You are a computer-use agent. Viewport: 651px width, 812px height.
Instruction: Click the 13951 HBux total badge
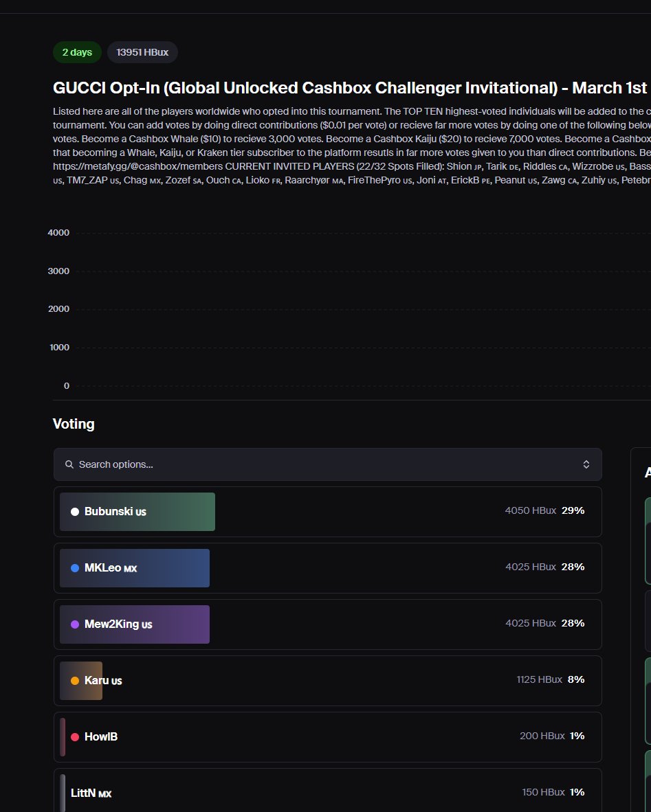point(142,52)
